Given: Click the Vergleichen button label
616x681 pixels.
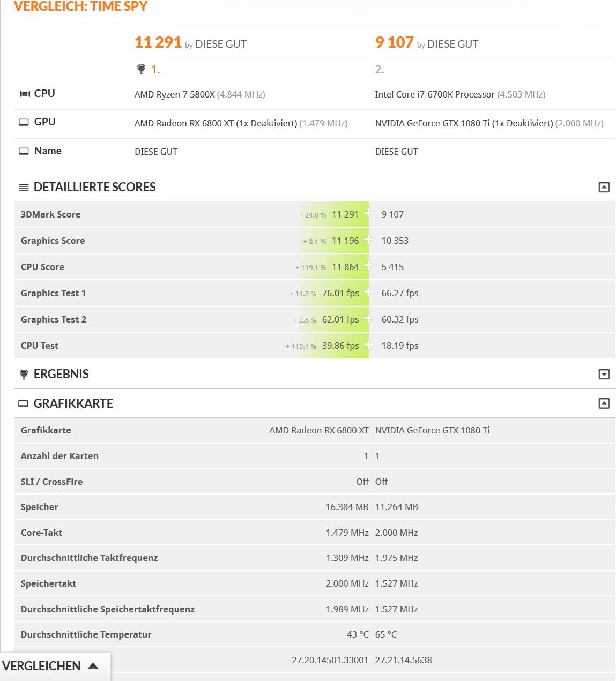Looking at the screenshot, I should (41, 666).
